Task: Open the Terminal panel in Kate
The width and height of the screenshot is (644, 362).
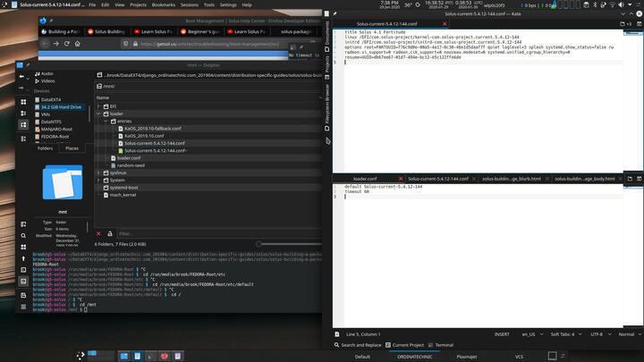Action: pyautogui.click(x=441, y=345)
